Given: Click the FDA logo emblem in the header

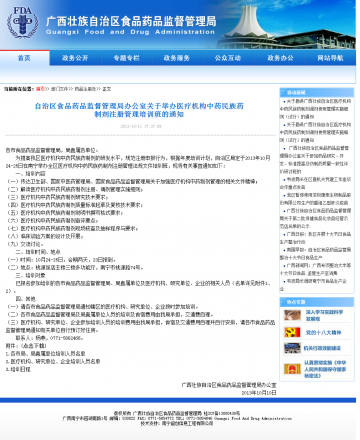Looking at the screenshot, I should point(22,22).
